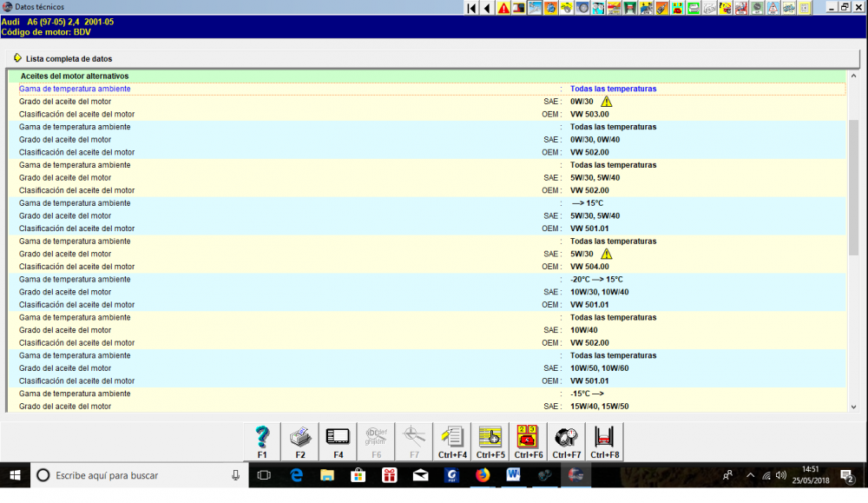Select the '-15°C —>' temperature range value
This screenshot has height=503, width=868.
tap(588, 394)
